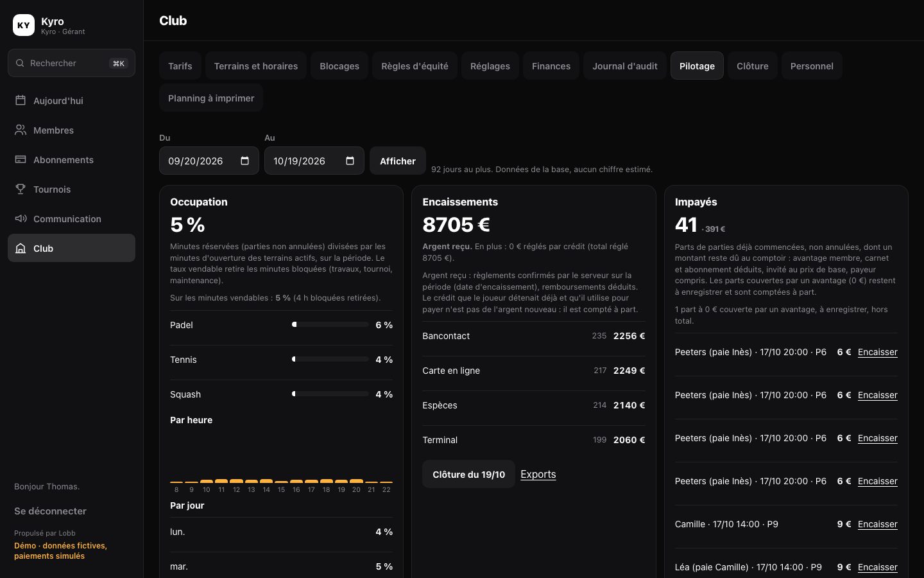Click the search magnifier icon
The image size is (924, 578).
tap(20, 63)
